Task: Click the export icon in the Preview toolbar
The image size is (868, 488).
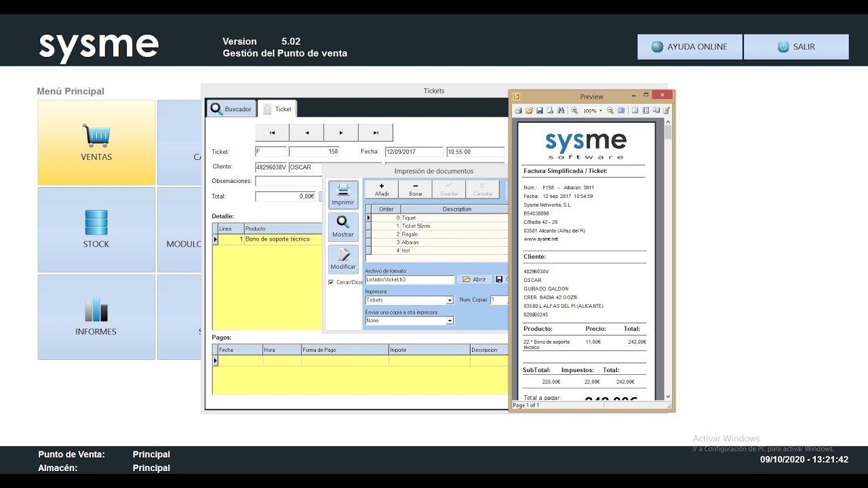Action: [550, 110]
